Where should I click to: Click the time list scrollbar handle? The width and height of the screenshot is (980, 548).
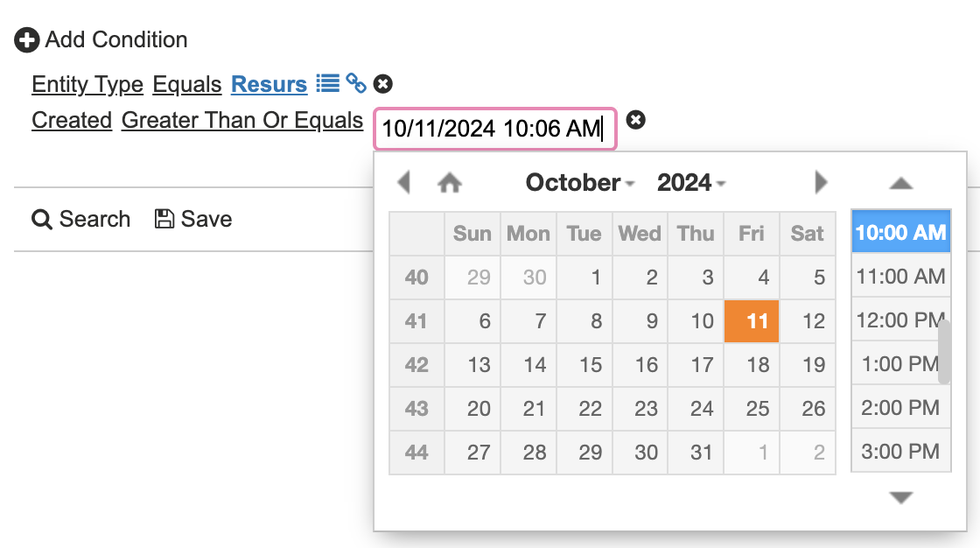944,352
